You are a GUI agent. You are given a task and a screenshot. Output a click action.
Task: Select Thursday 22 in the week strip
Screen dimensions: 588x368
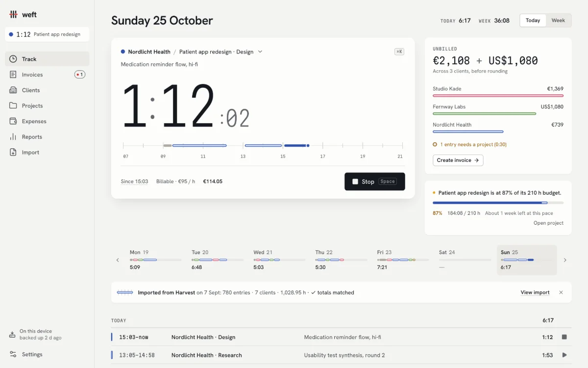[x=341, y=260]
